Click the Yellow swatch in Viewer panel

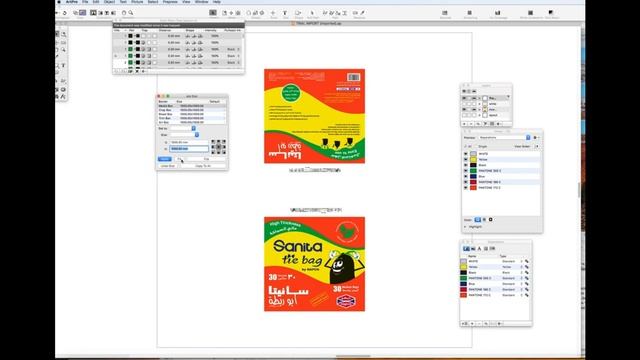click(473, 160)
